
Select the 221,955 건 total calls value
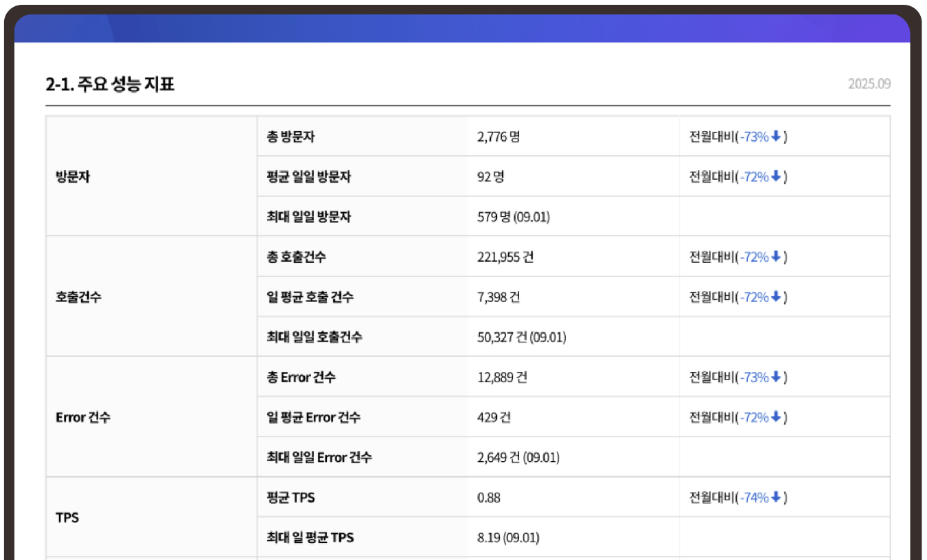[x=505, y=257]
